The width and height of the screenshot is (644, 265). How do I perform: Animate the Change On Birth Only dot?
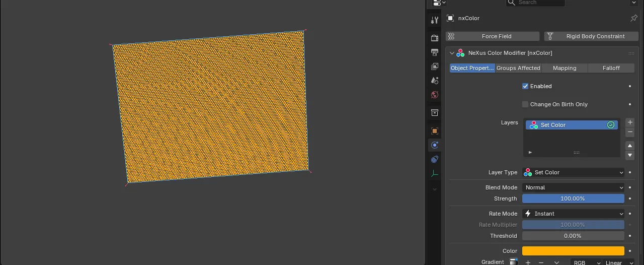point(630,104)
